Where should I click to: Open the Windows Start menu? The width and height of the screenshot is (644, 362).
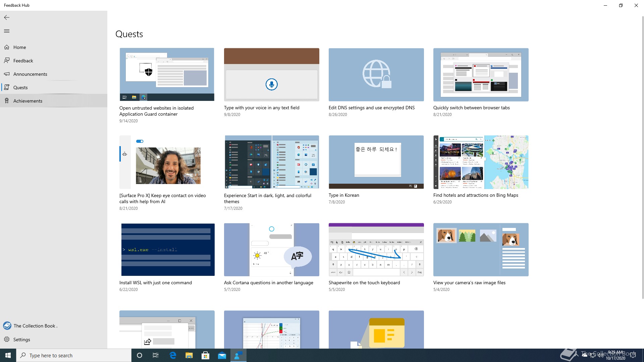point(8,355)
